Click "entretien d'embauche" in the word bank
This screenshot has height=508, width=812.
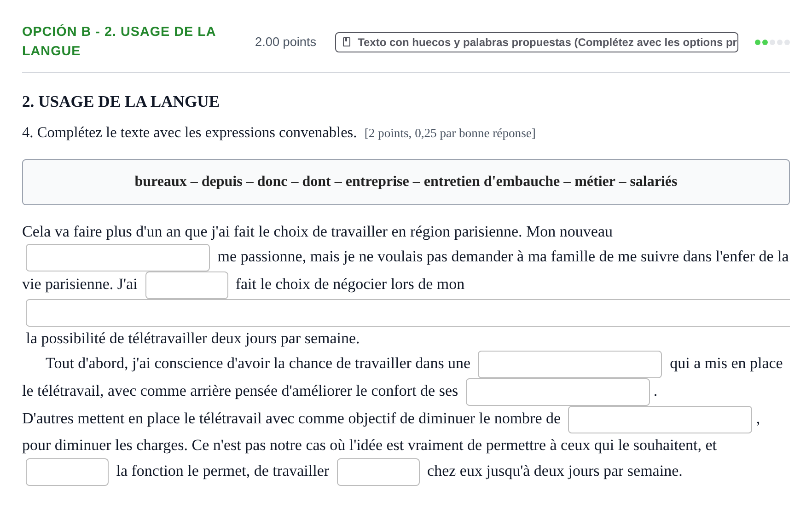pyautogui.click(x=492, y=181)
